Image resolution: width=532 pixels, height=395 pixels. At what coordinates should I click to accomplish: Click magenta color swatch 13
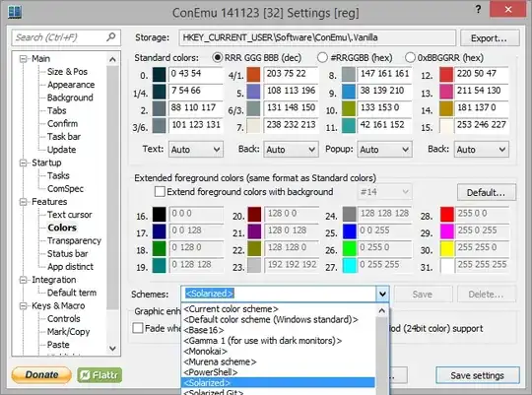pos(446,92)
